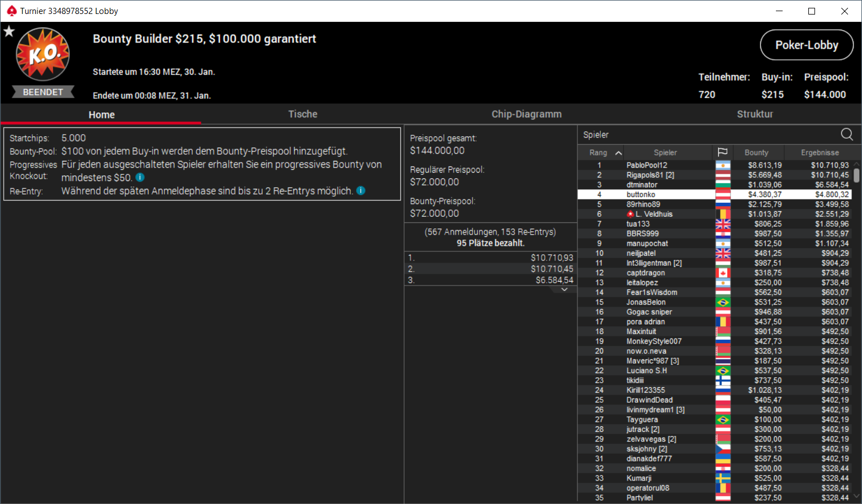Viewport: 862px width, 504px height.
Task: Select player PabloPool12 row
Action: click(714, 165)
